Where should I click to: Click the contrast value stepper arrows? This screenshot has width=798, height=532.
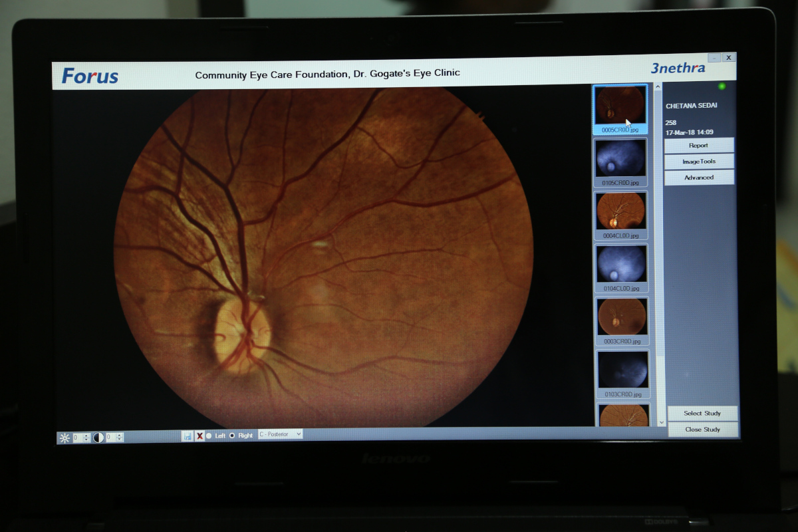point(120,438)
